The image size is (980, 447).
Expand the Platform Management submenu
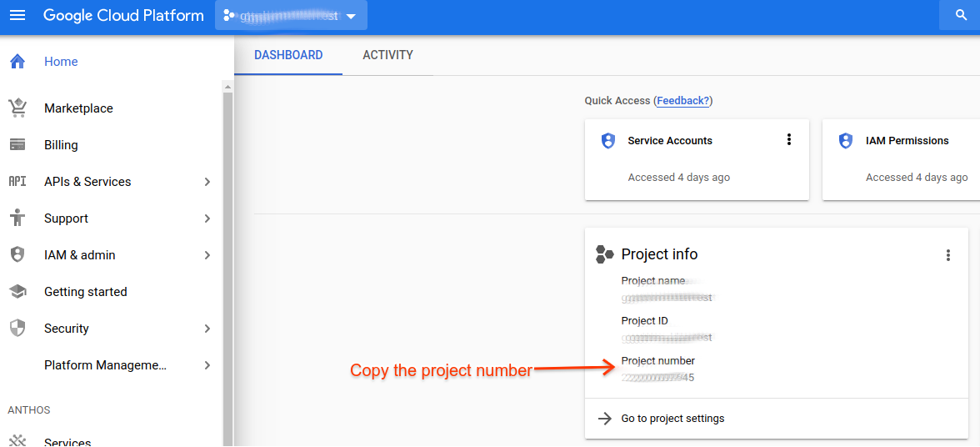(x=207, y=365)
